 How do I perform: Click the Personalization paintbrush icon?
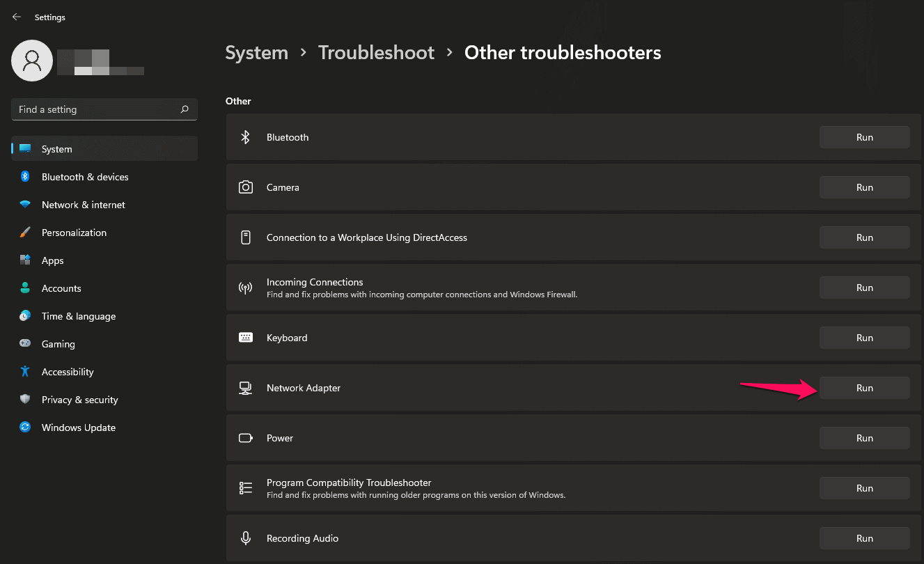coord(25,233)
